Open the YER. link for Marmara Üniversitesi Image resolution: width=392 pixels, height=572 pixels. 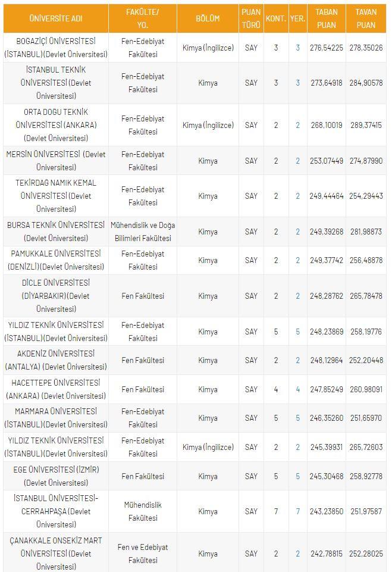298,418
